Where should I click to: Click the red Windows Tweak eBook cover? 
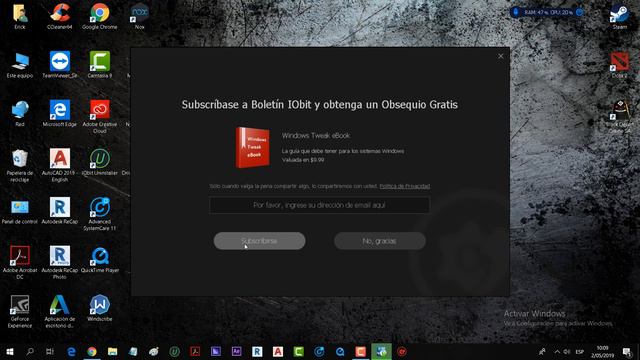(x=253, y=147)
